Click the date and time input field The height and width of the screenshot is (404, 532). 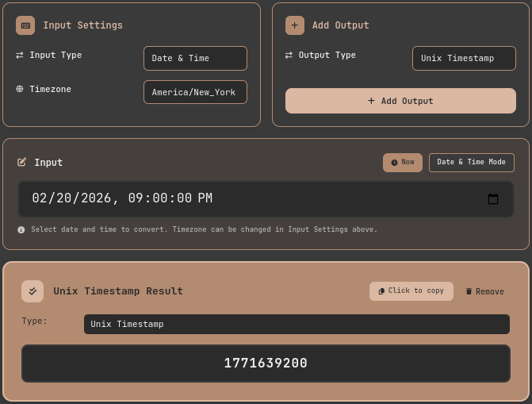coord(266,199)
